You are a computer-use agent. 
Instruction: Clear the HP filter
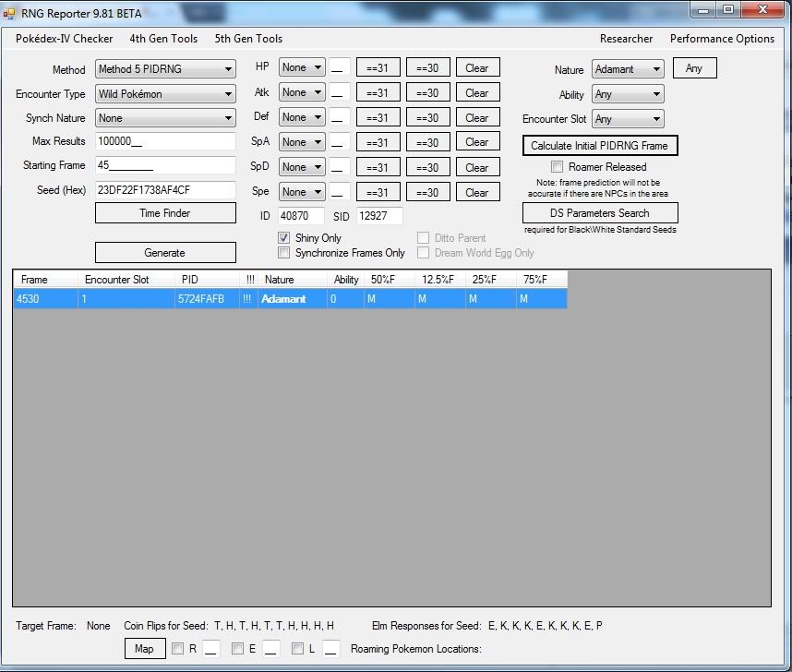click(x=478, y=67)
